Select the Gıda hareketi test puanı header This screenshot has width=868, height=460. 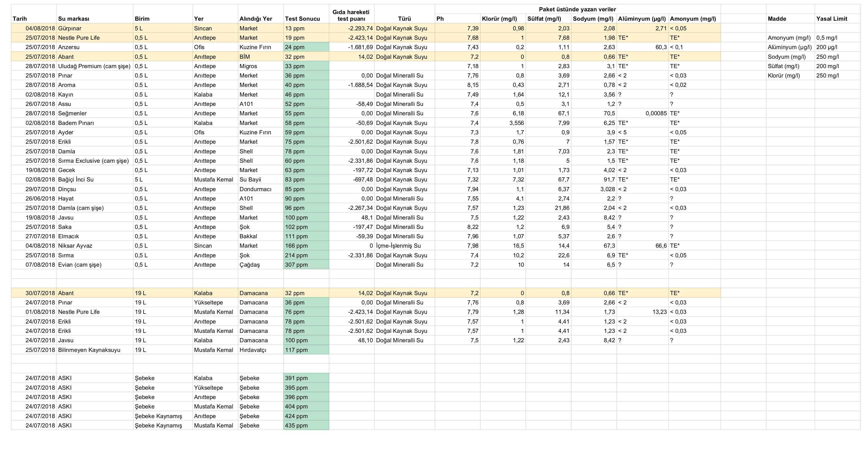351,15
